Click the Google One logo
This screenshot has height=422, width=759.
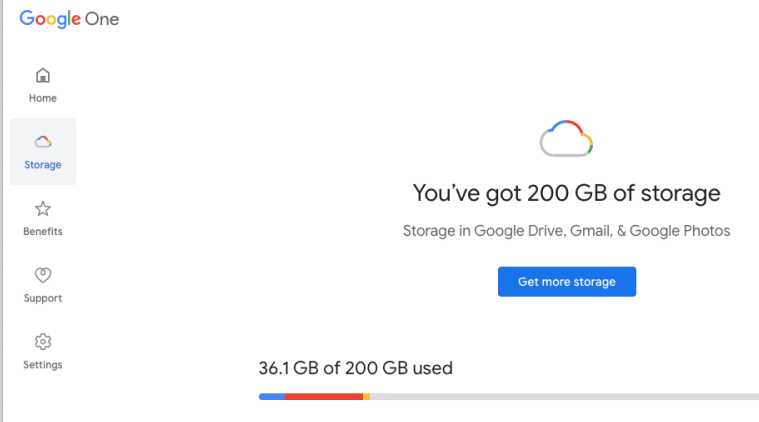click(x=69, y=19)
